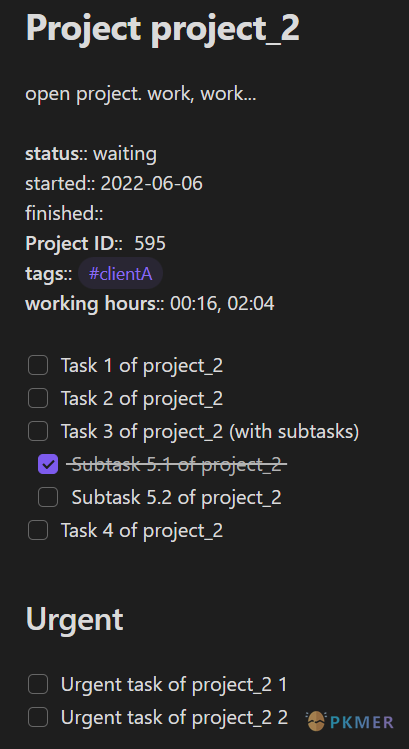Click the PKMER watermark text

362,722
